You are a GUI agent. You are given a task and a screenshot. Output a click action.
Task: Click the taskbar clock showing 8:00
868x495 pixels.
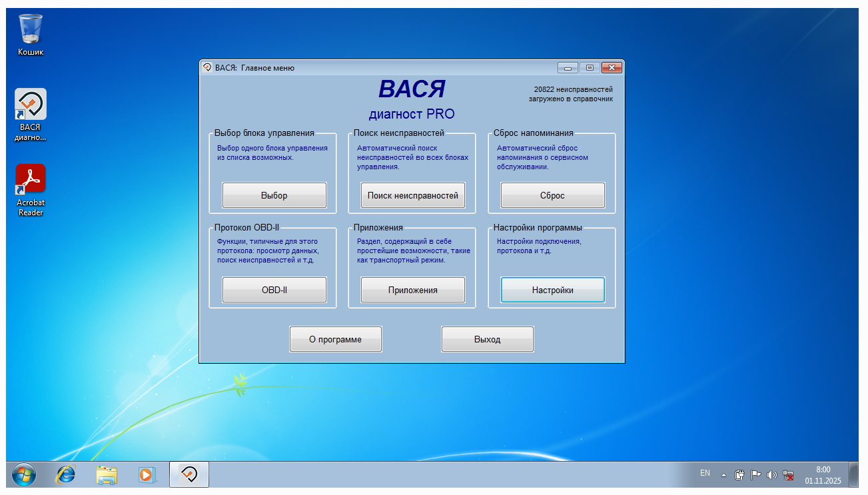coord(823,474)
